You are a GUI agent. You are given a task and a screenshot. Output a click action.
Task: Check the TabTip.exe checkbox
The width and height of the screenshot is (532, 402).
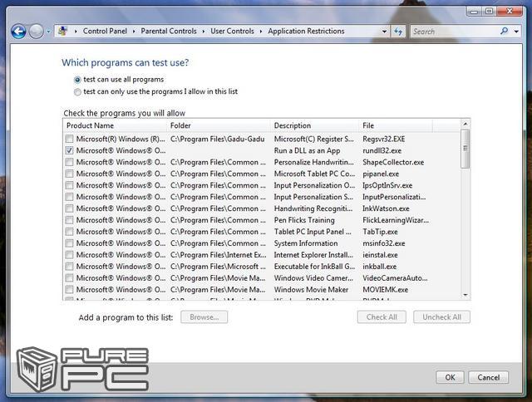69,232
